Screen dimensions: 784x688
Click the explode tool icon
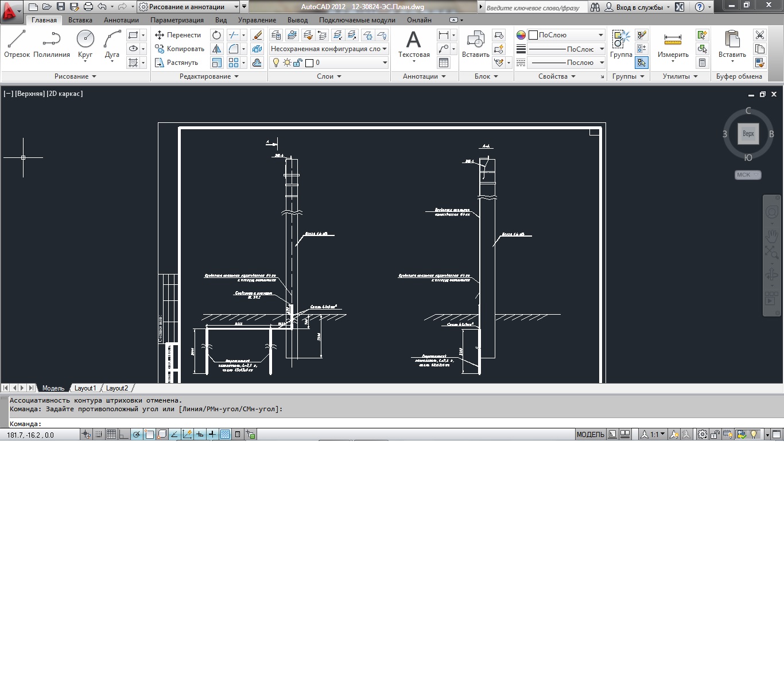[x=257, y=49]
